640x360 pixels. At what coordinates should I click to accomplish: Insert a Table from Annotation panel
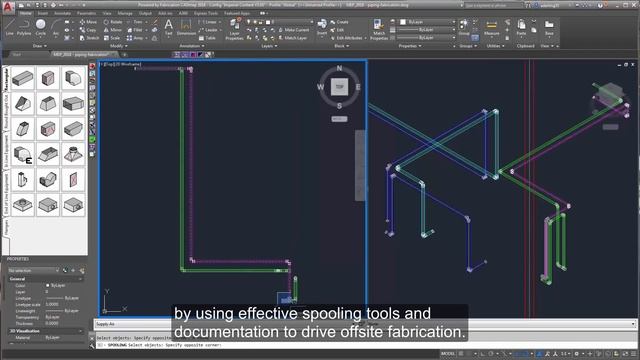pyautogui.click(x=207, y=38)
